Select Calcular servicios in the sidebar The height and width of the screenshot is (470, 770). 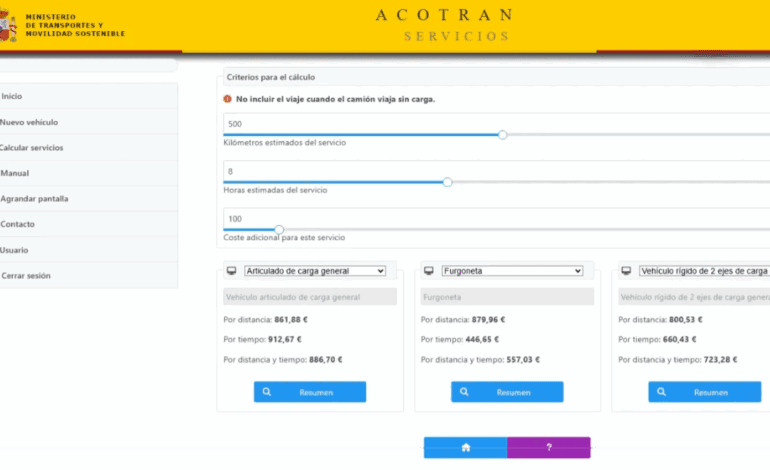(x=88, y=147)
